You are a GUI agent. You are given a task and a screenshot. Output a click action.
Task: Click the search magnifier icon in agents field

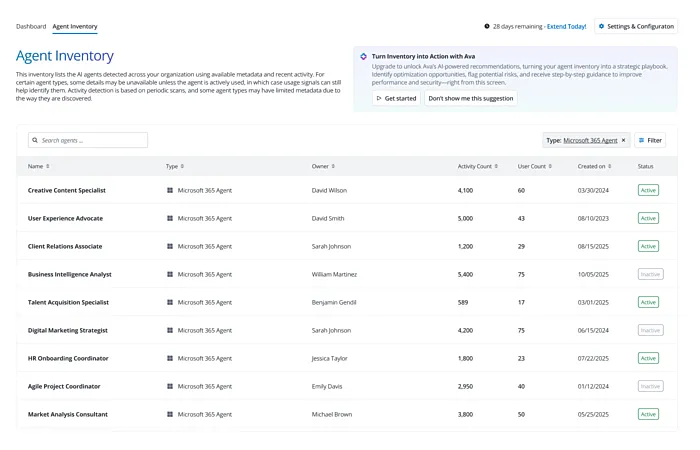(36, 141)
